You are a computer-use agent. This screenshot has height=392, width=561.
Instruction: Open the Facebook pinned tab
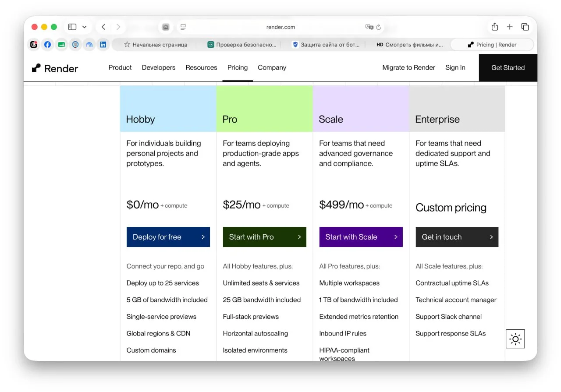pyautogui.click(x=47, y=45)
